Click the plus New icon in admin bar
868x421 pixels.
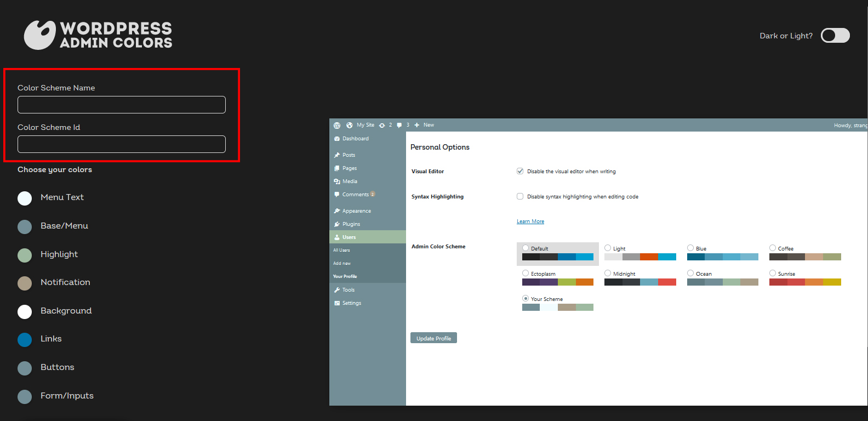point(417,126)
